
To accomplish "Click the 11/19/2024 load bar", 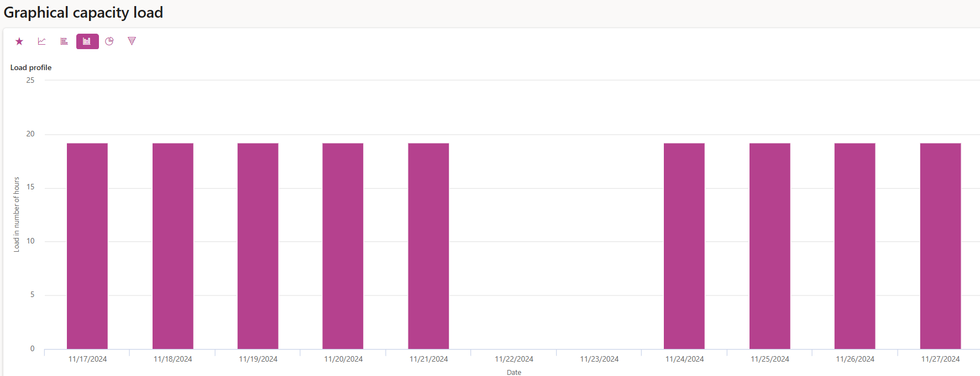I will coord(258,246).
